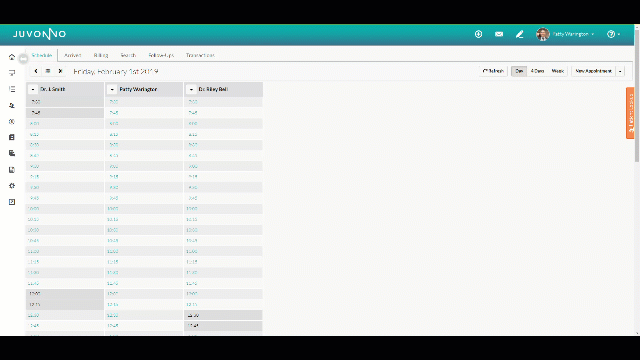Click the 10:30 slot under Patty Warrington
This screenshot has height=360, width=640.
pyautogui.click(x=144, y=230)
